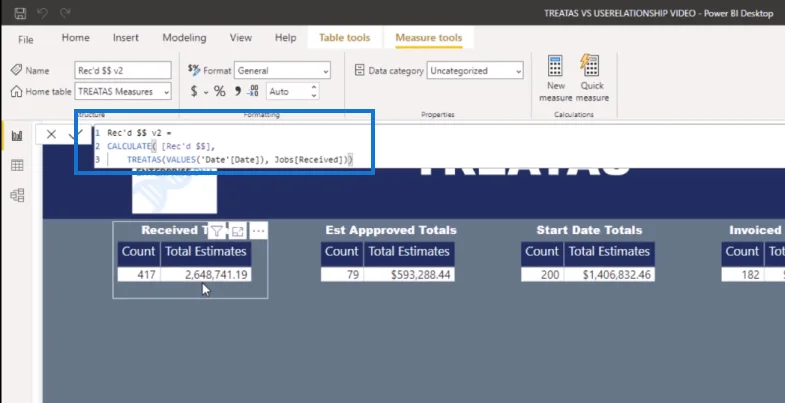Click the New measure button
The width and height of the screenshot is (785, 403).
pyautogui.click(x=555, y=78)
